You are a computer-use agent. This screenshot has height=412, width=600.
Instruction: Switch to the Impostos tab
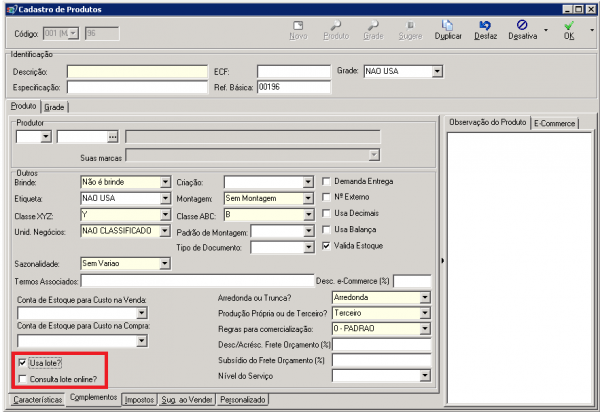139,400
